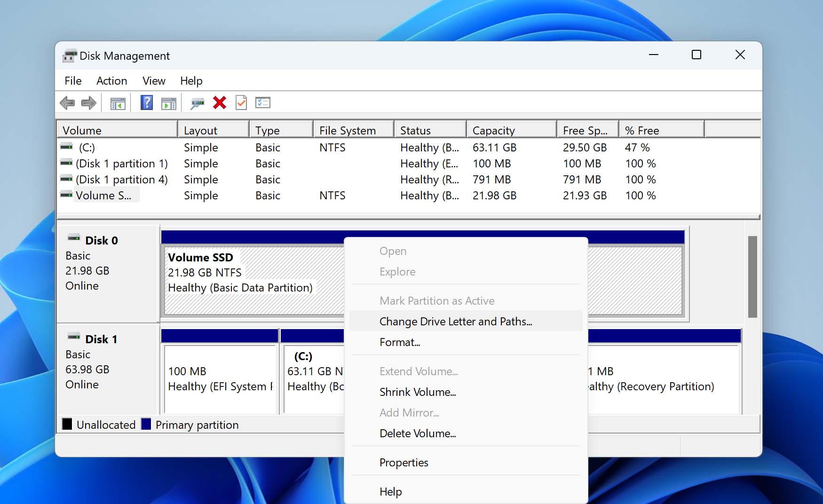823x504 pixels.
Task: Click the 21.93 GB free space cell
Action: [x=585, y=195]
